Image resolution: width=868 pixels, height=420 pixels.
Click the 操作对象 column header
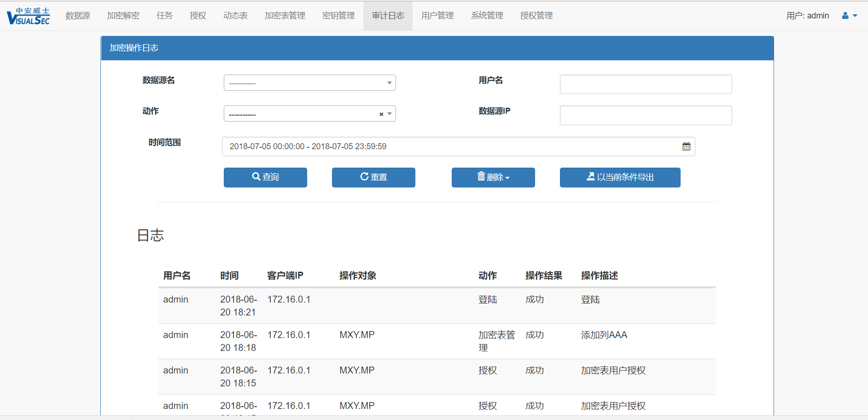coord(358,275)
